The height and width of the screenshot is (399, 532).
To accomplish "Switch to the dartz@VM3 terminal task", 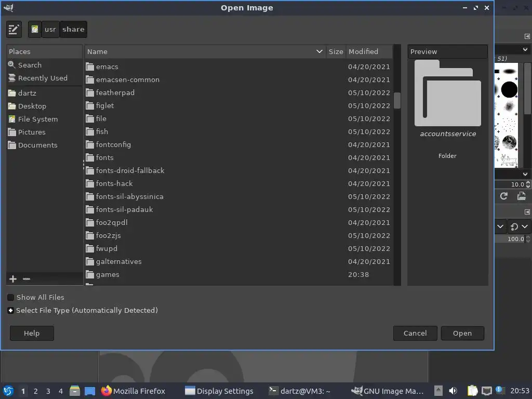I will [x=299, y=391].
